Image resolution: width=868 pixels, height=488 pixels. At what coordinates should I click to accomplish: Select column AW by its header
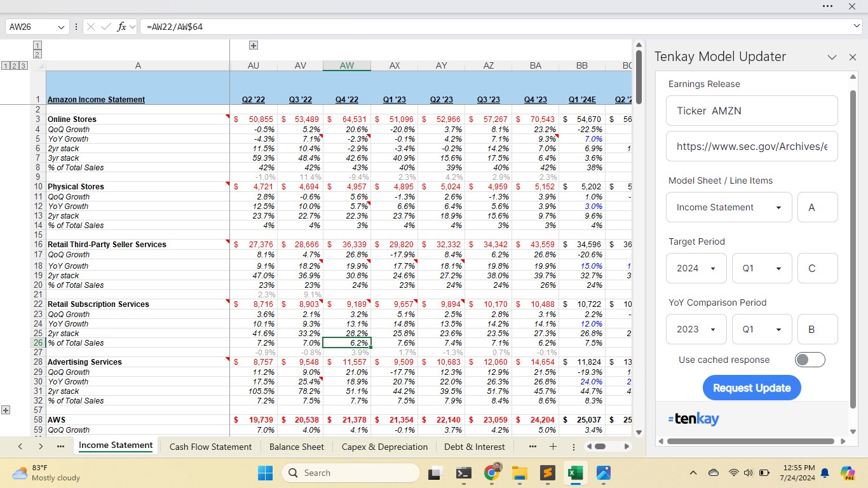(x=347, y=65)
